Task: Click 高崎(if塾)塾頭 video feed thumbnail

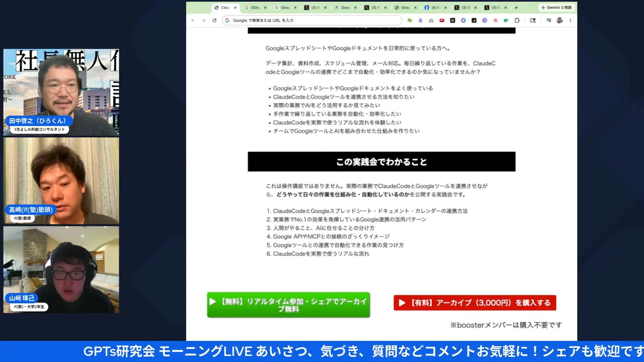Action: 61,180
